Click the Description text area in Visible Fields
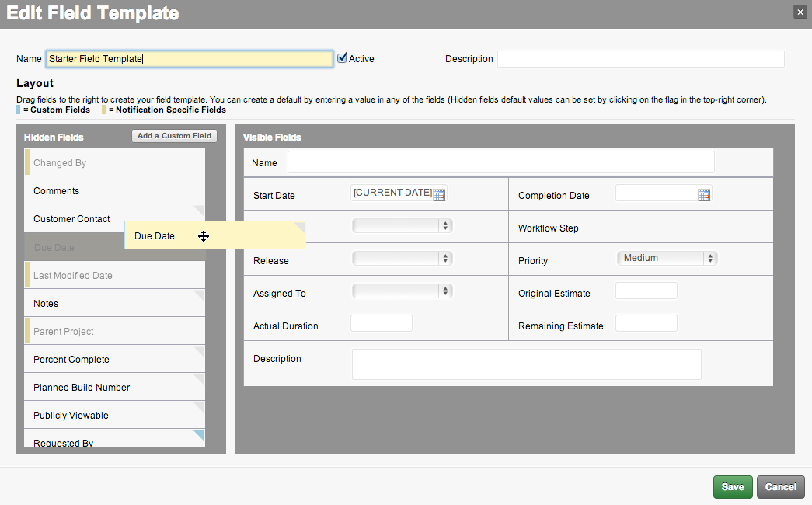812x505 pixels. [527, 364]
